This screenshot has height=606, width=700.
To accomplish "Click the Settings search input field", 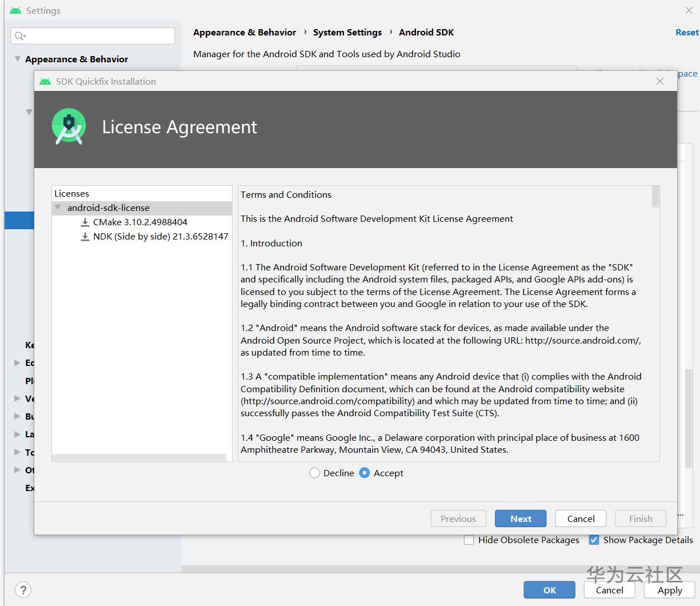I will pos(93,35).
